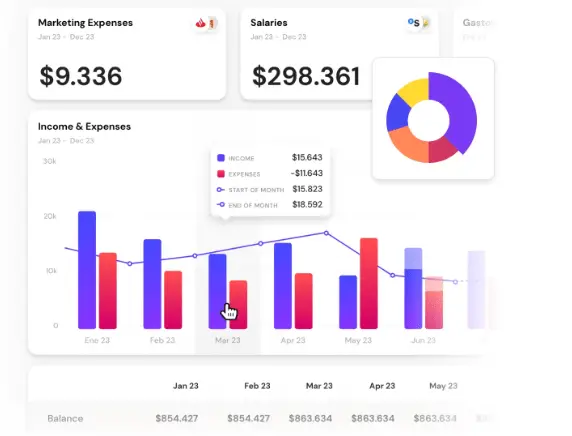Viewport: 572px width, 436px height.
Task: Click the Apr 23 blue income bar
Action: 283,286
